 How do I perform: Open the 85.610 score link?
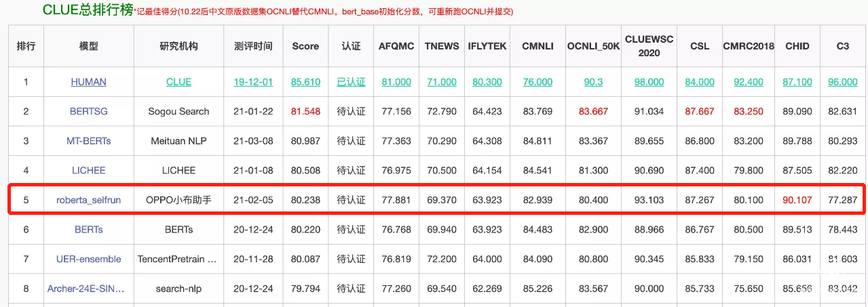click(305, 82)
